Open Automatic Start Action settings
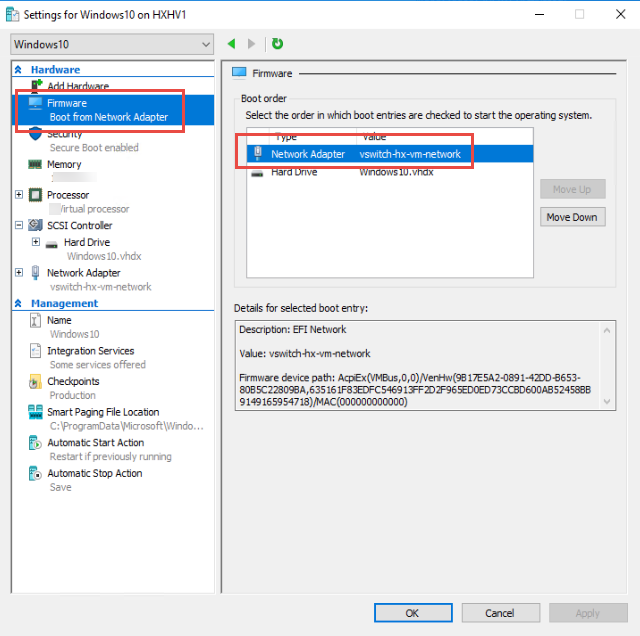 tap(96, 443)
